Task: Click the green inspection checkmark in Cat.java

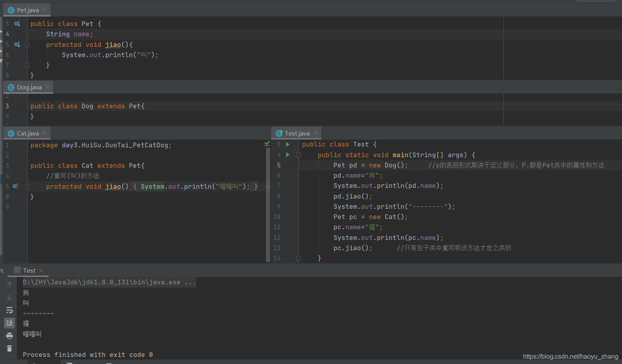Action: point(267,144)
